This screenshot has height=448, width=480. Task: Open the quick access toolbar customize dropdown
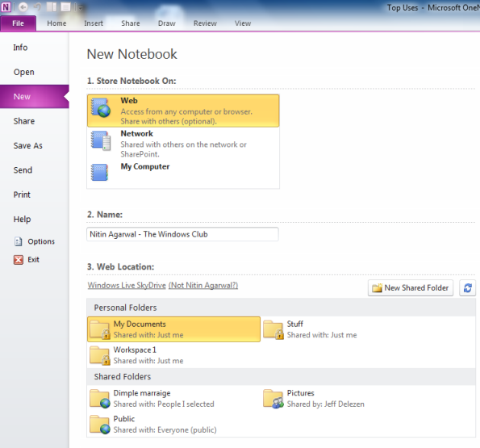[x=79, y=7]
